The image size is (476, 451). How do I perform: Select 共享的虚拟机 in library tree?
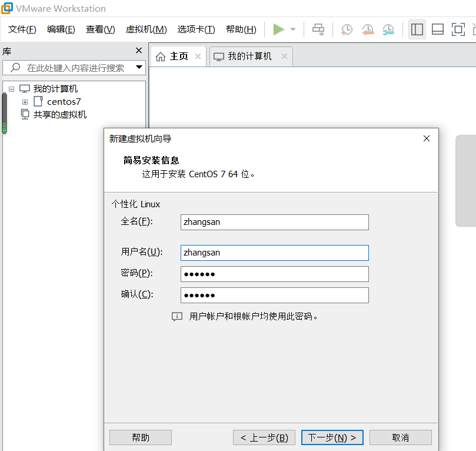(x=60, y=114)
